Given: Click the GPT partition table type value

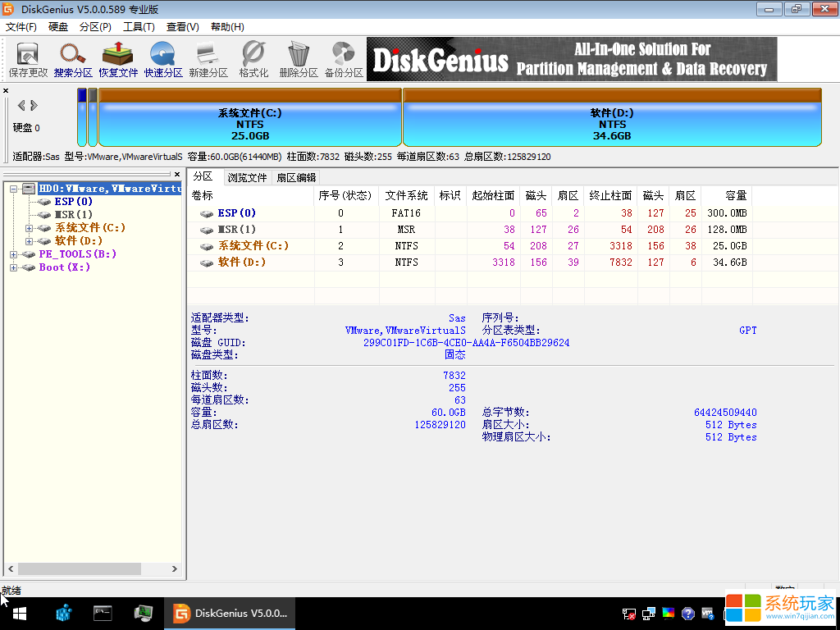Looking at the screenshot, I should [748, 331].
